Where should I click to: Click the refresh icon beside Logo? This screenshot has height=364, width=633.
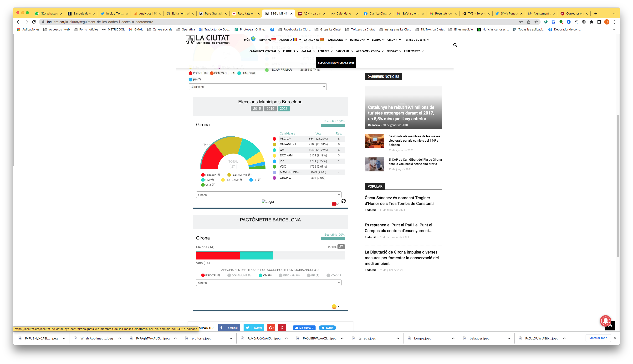click(x=343, y=201)
